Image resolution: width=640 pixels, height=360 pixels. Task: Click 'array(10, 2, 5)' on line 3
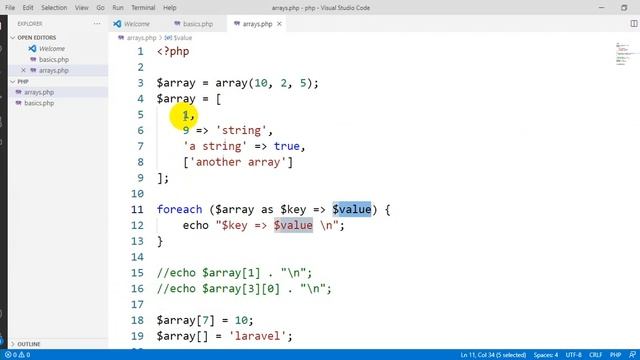pos(263,83)
